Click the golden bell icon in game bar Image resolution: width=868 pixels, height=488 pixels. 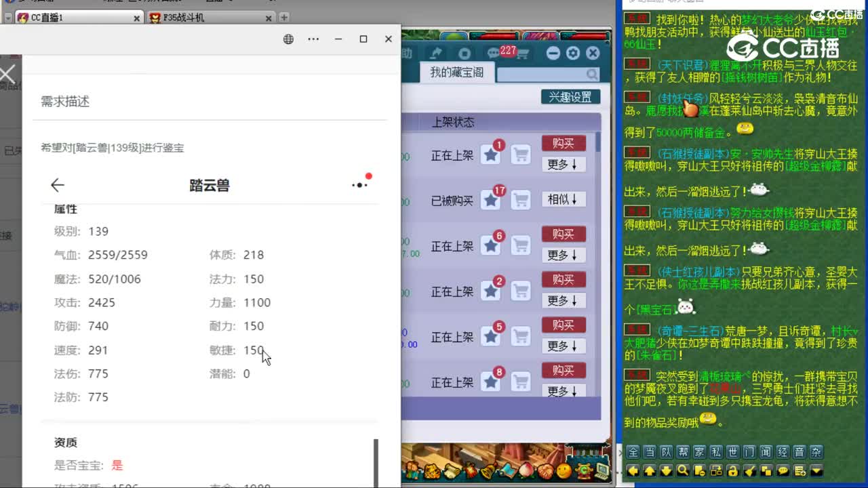tap(488, 471)
